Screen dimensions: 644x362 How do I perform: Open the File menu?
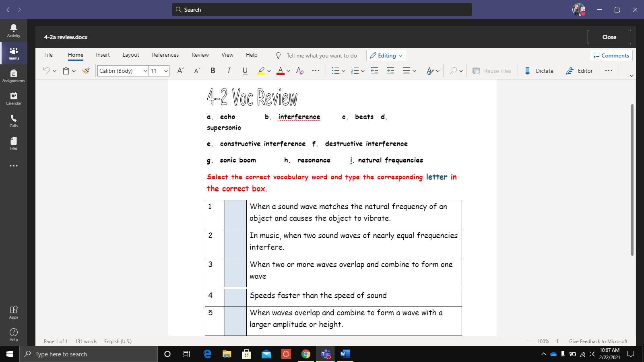click(x=48, y=55)
